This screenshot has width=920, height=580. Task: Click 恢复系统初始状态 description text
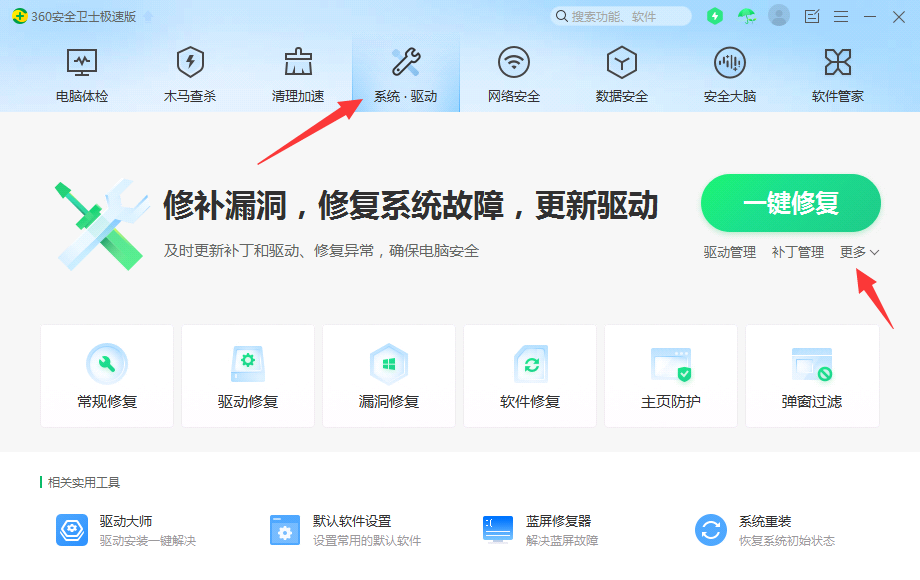[787, 541]
